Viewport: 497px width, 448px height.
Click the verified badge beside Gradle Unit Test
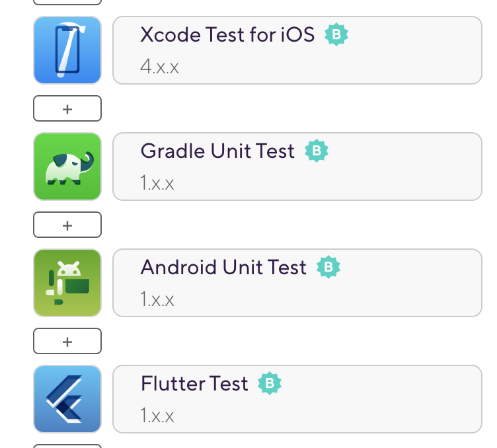point(317,151)
